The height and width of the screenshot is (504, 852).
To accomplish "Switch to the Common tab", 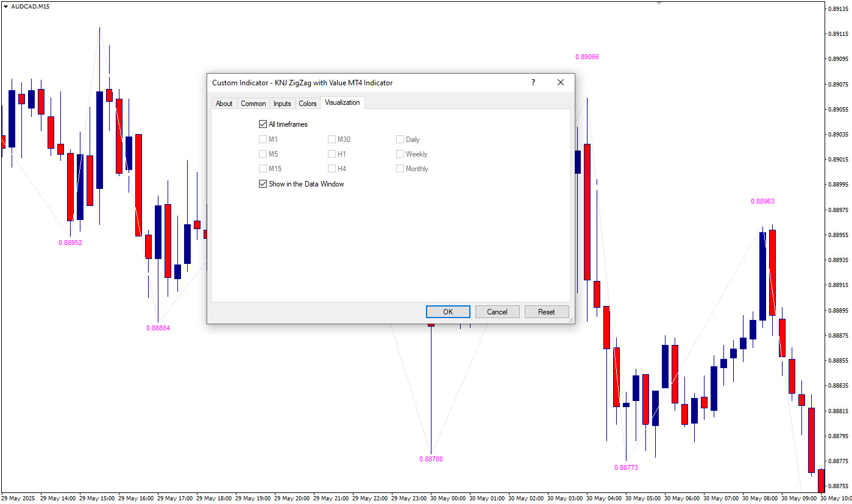I will pos(253,104).
